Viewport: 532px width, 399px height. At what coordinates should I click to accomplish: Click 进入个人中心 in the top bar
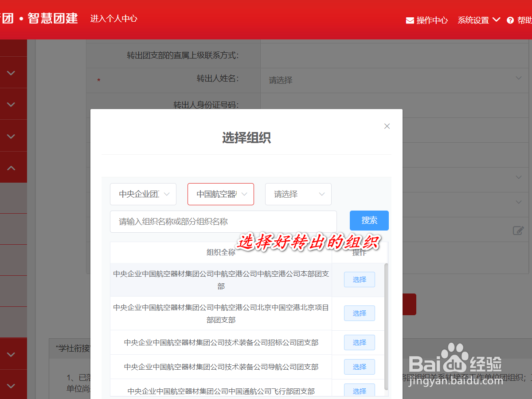[x=113, y=19]
